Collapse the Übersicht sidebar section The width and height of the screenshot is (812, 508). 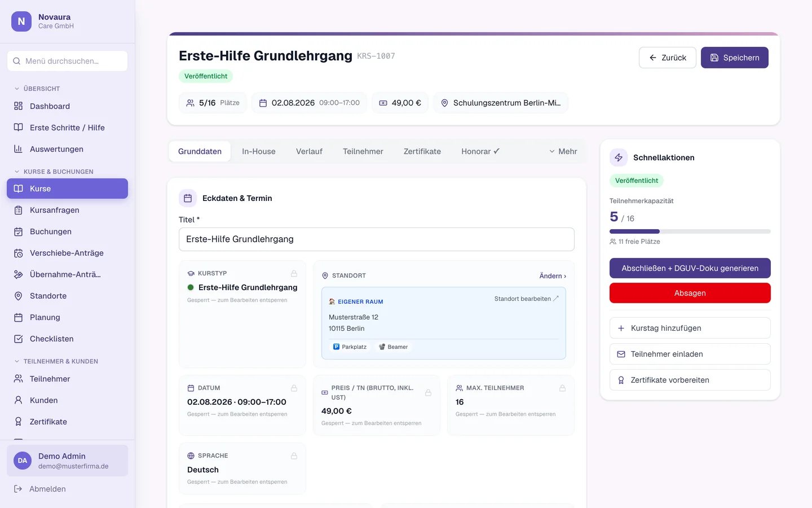click(37, 89)
